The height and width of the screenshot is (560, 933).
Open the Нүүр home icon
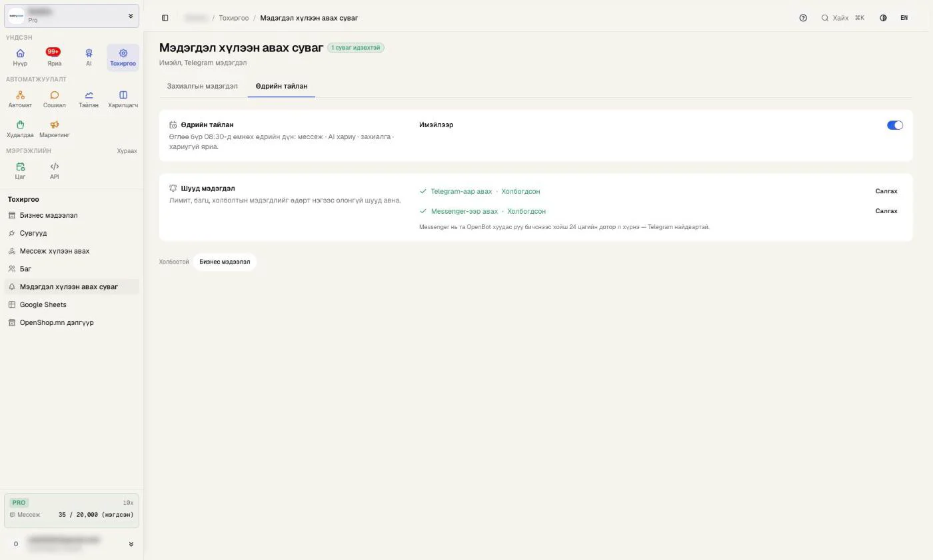(20, 57)
